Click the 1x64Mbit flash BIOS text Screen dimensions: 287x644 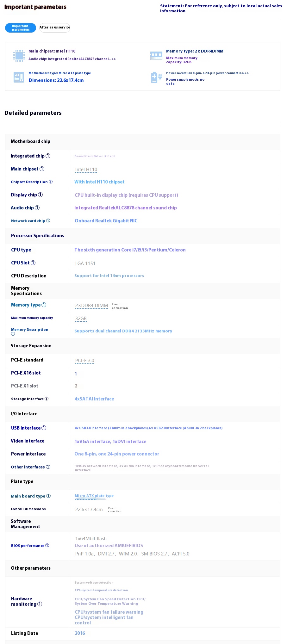pyautogui.click(x=91, y=539)
